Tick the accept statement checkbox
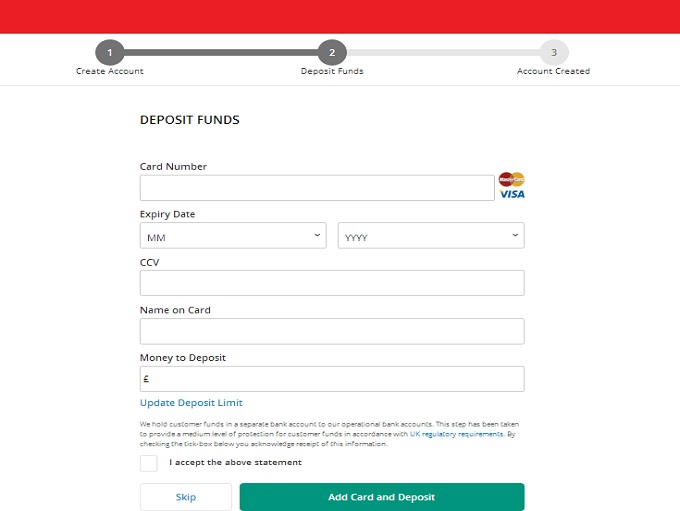Image resolution: width=680 pixels, height=511 pixels. pos(149,463)
